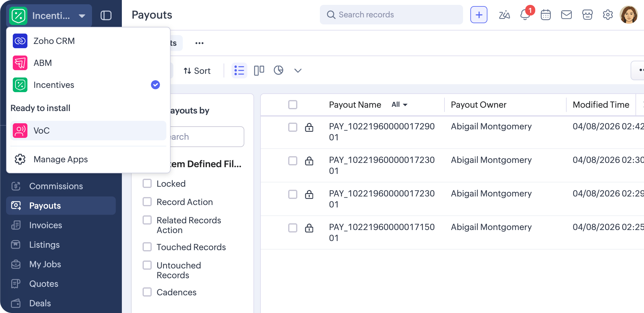Open the Zoho CRM app icon
Image resolution: width=644 pixels, height=313 pixels.
[20, 41]
